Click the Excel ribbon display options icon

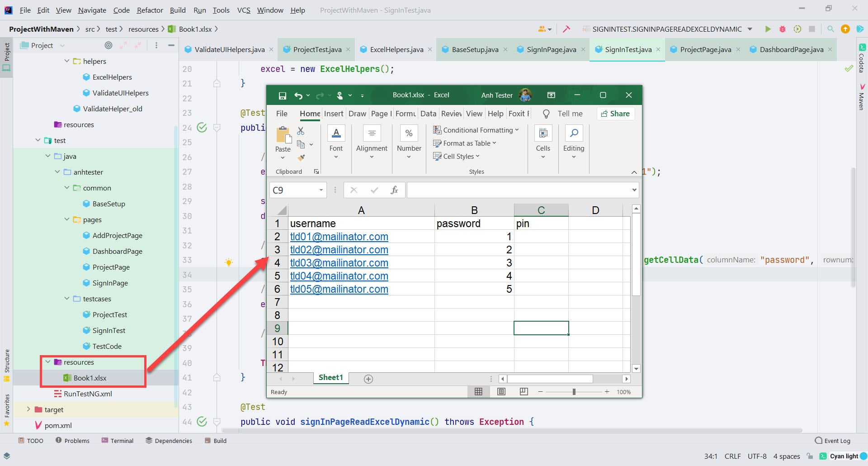[551, 95]
